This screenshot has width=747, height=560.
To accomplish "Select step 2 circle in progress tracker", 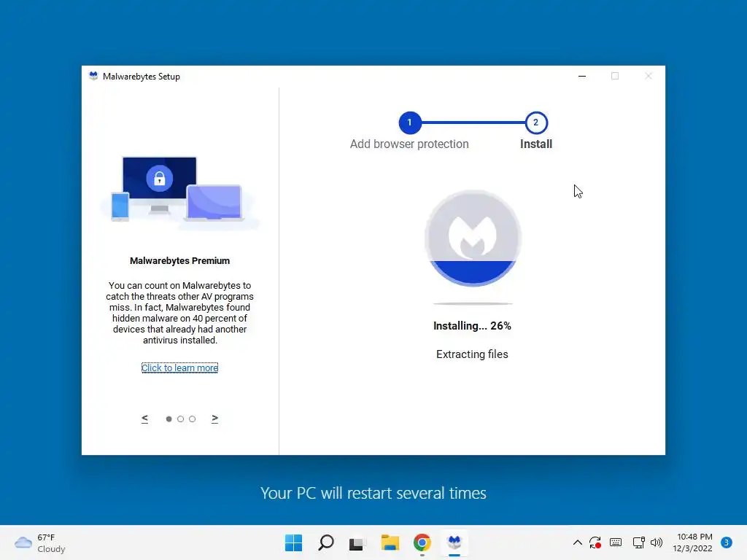I will (x=536, y=122).
